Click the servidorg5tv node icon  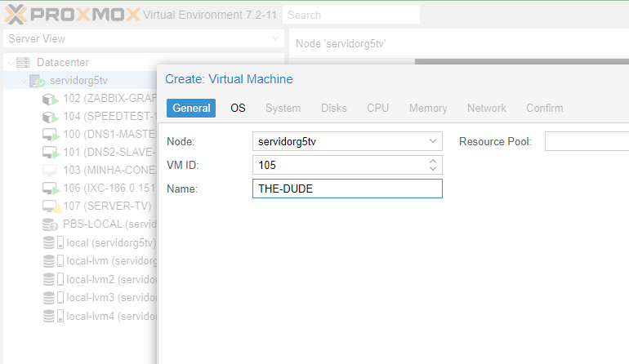(37, 81)
